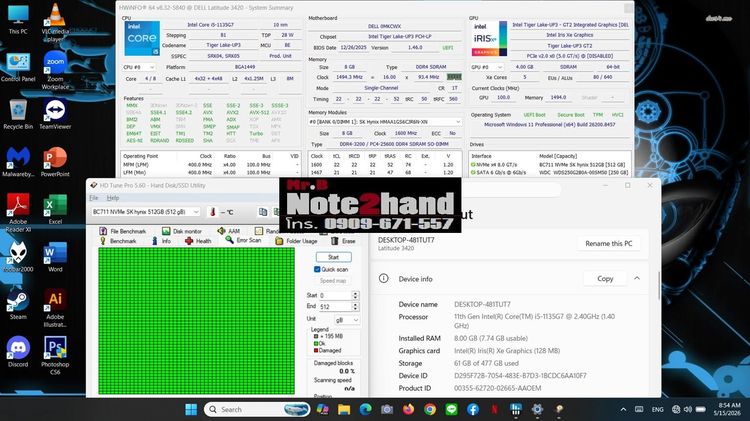The width and height of the screenshot is (750, 421).
Task: Launch Photoshop CS6 desktop shortcut
Action: pos(55,355)
